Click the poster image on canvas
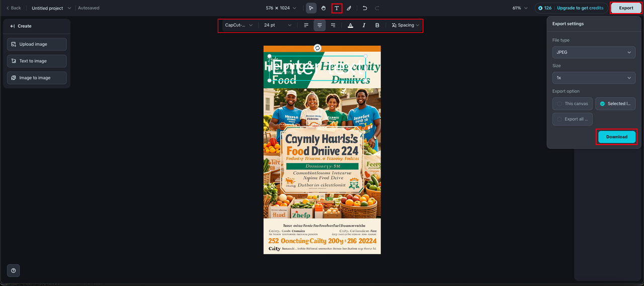The image size is (644, 286). coord(322,150)
